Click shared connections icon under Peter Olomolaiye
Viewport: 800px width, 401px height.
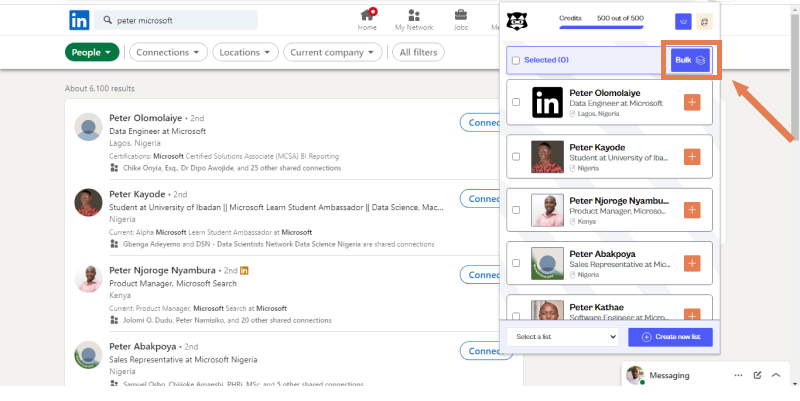pos(114,167)
